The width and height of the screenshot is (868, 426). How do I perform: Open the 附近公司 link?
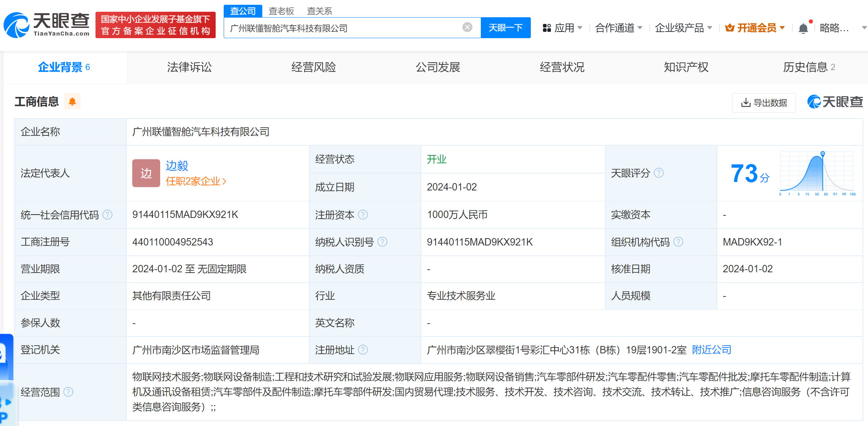pos(712,350)
